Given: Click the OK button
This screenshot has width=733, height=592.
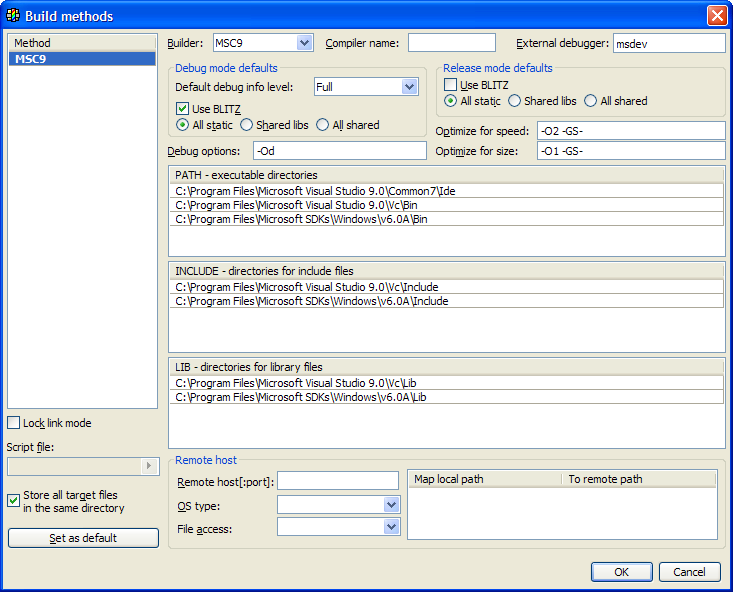Looking at the screenshot, I should pos(621,572).
